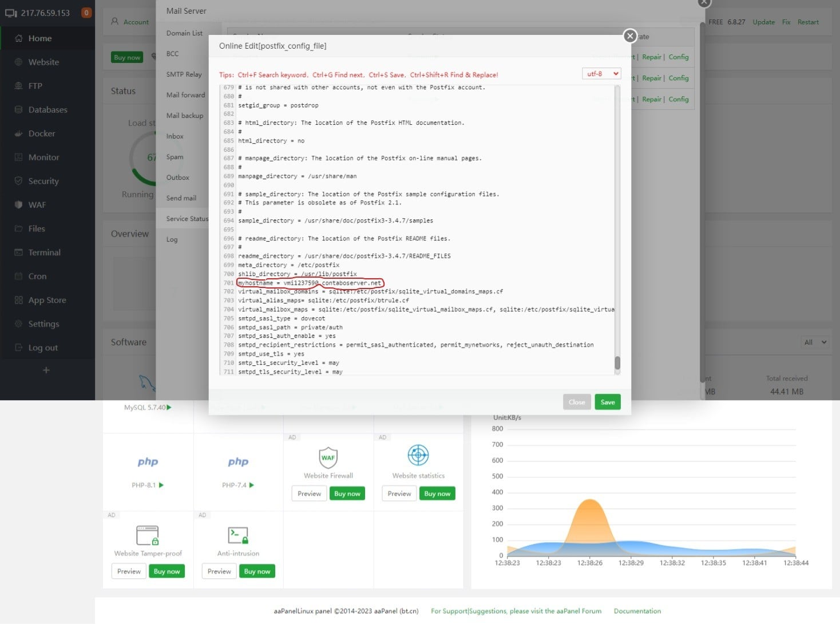840x624 pixels.
Task: Click the Log out icon in sidebar
Action: coord(18,347)
